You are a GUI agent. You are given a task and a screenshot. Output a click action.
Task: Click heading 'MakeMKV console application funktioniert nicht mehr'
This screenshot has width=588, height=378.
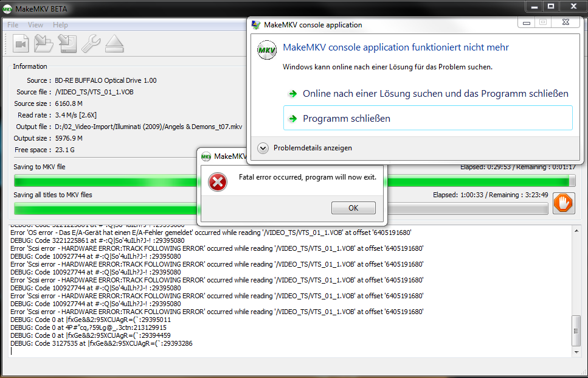(x=396, y=47)
